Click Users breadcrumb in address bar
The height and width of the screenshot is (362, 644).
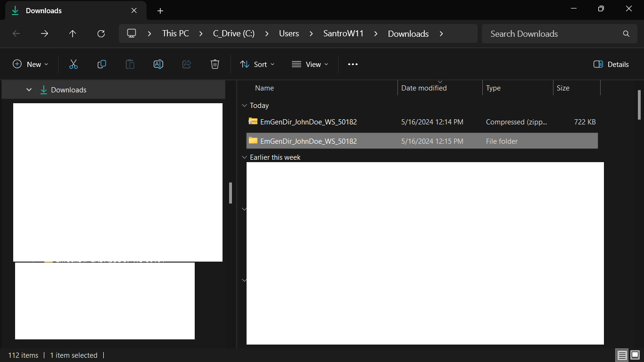click(x=289, y=33)
